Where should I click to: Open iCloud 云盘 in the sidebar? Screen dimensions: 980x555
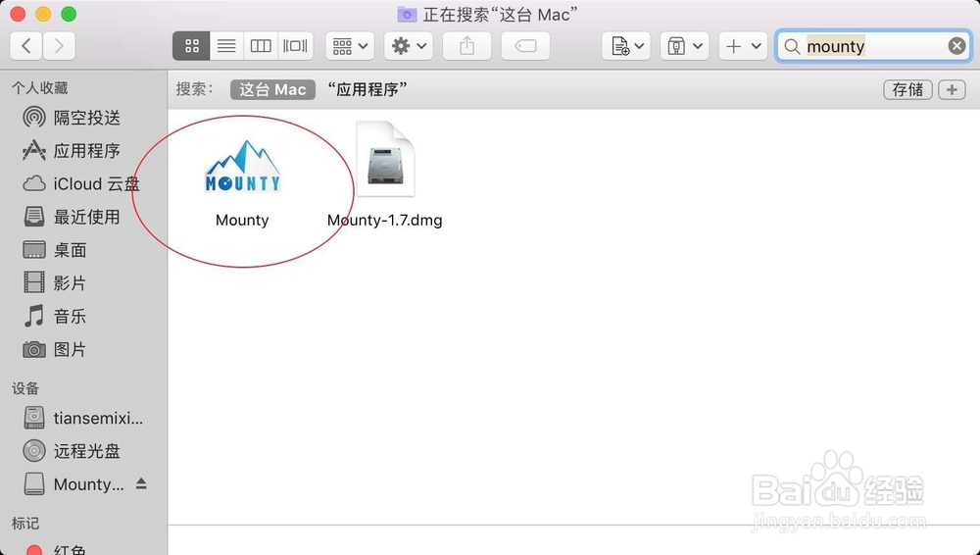83,183
